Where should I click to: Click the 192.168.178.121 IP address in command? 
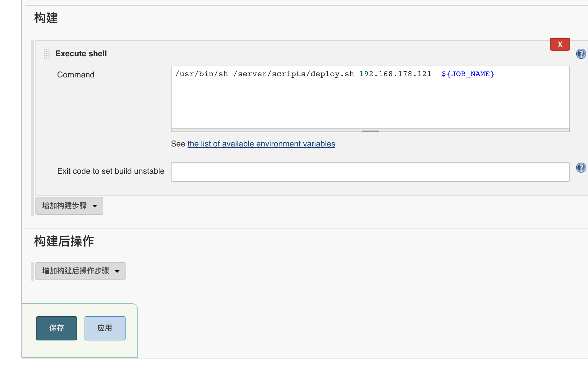[395, 74]
